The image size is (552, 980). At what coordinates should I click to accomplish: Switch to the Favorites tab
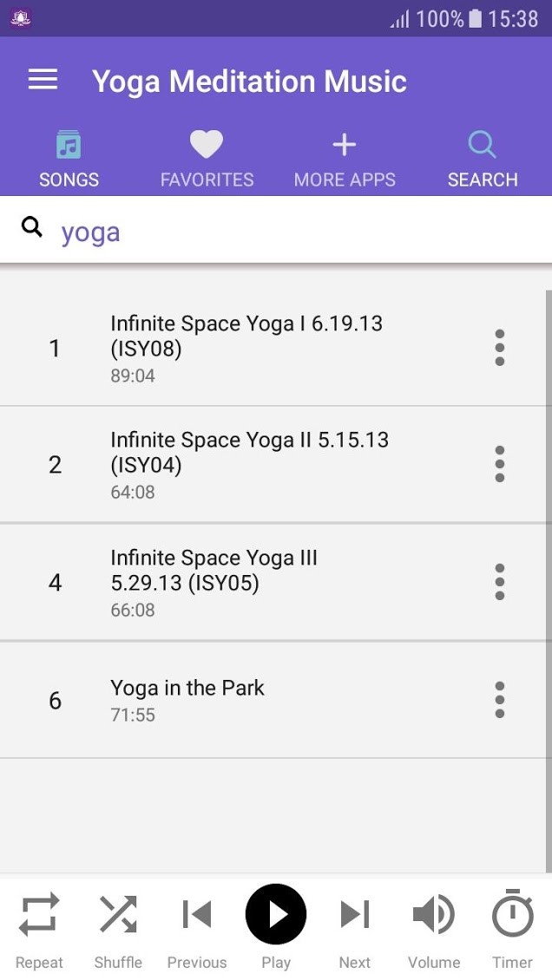(x=207, y=160)
